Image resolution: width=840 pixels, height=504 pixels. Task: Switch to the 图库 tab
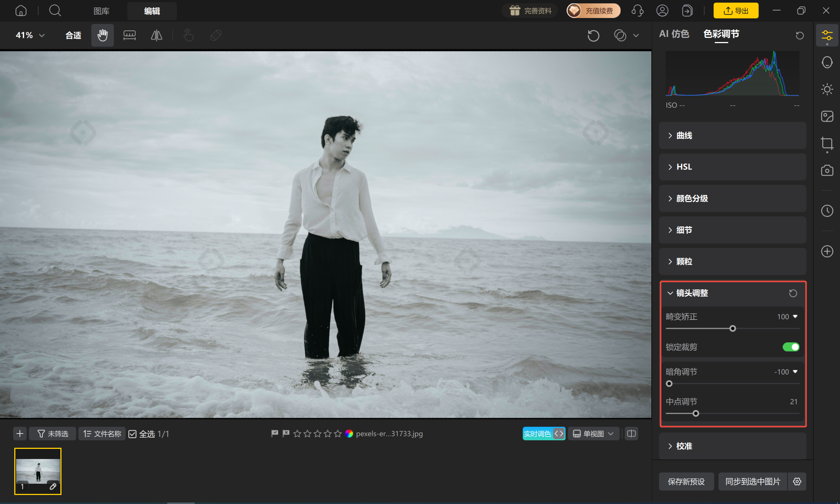tap(101, 11)
